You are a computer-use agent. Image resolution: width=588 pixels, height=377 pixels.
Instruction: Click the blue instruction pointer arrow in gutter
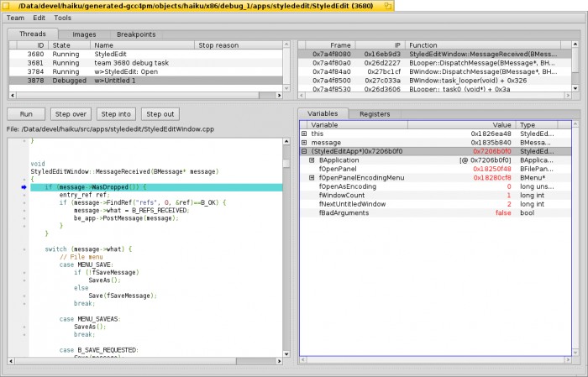tap(24, 187)
